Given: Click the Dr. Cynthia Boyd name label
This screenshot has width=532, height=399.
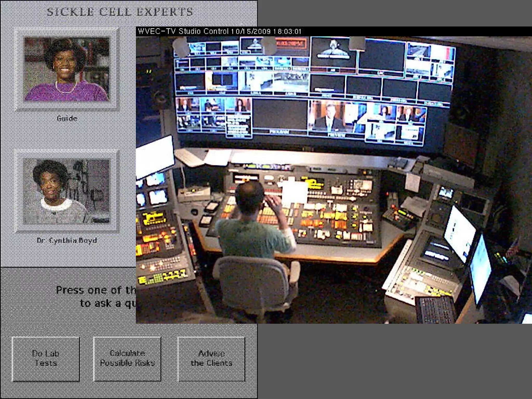Looking at the screenshot, I should click(67, 240).
